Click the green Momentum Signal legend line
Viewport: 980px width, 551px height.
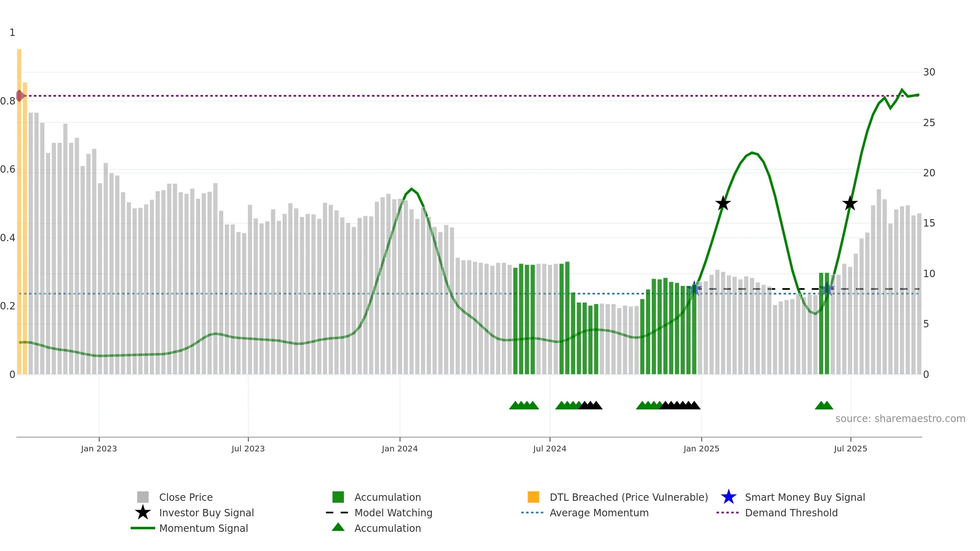(x=143, y=528)
